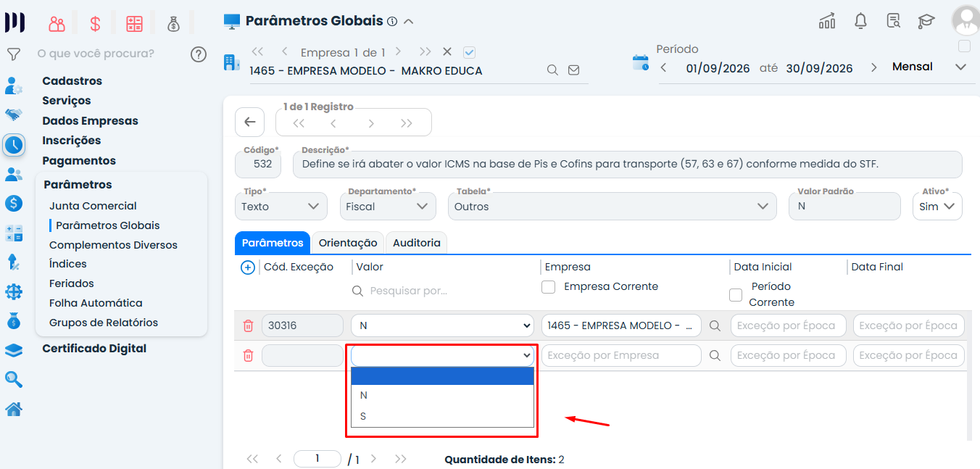Screen dimensions: 980x469
Task: Delete the exception row 30316
Action: click(x=248, y=325)
